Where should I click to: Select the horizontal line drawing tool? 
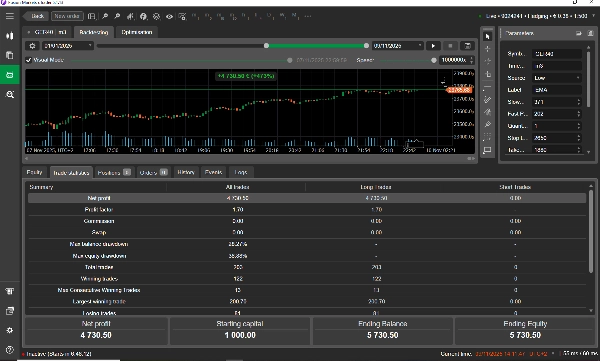tap(487, 88)
